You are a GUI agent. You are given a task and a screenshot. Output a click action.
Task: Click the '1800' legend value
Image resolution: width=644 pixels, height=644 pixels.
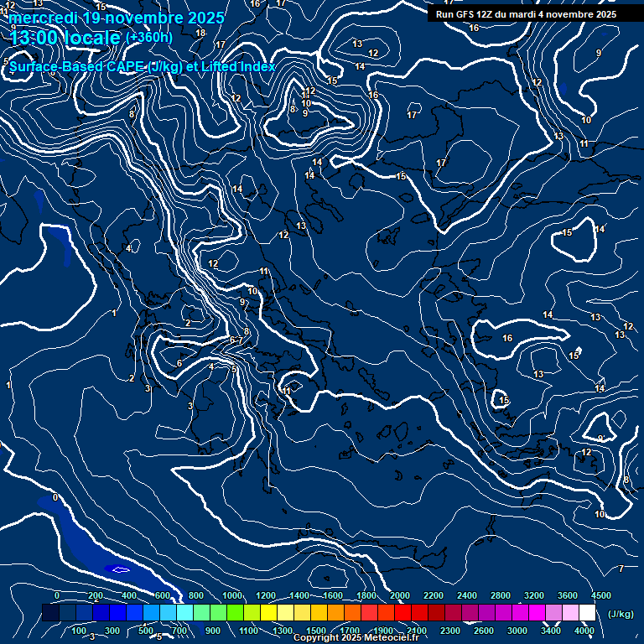click(x=366, y=595)
